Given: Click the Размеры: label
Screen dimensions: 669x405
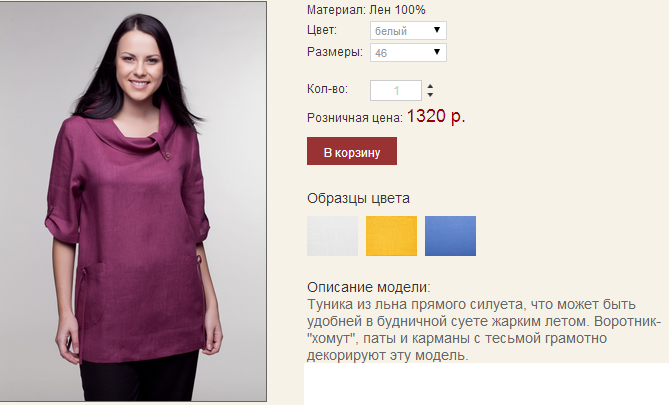Looking at the screenshot, I should point(335,52).
